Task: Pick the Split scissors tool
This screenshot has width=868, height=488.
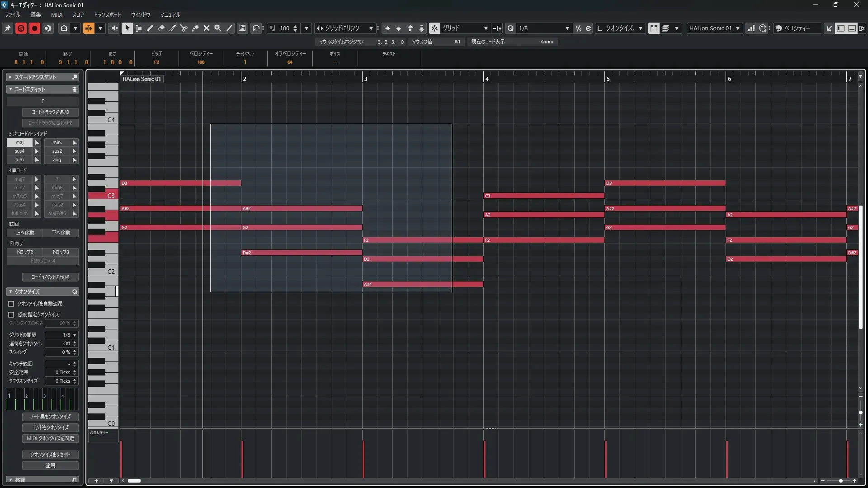Action: click(184, 28)
